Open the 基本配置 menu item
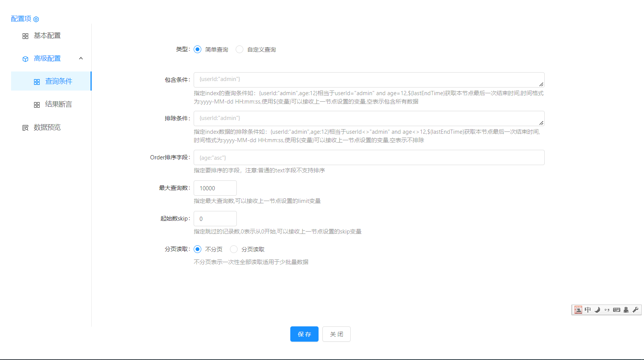This screenshot has width=644, height=360. pos(47,36)
